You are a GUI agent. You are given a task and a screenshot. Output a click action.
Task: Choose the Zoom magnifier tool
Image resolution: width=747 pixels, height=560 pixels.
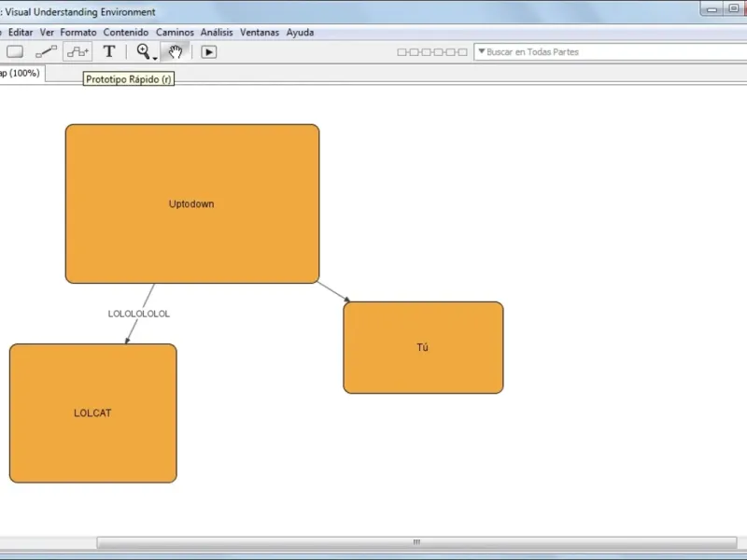point(143,51)
